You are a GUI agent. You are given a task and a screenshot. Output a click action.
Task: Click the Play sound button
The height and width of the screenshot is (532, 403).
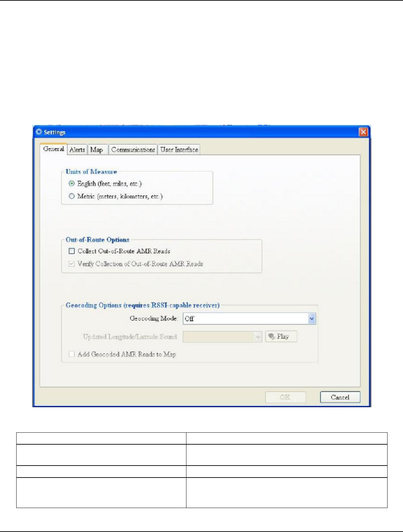click(281, 337)
